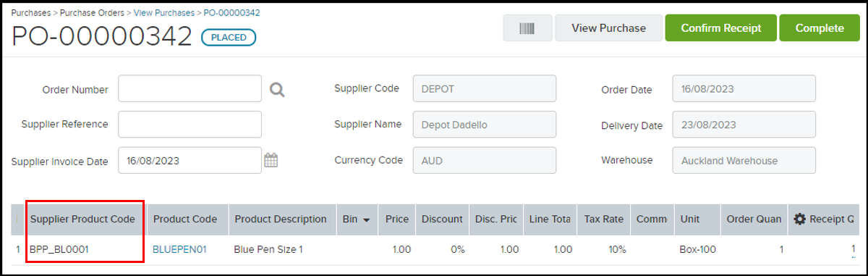Image resolution: width=868 pixels, height=276 pixels.
Task: Click the gear icon in Receipt column header
Action: [x=799, y=219]
